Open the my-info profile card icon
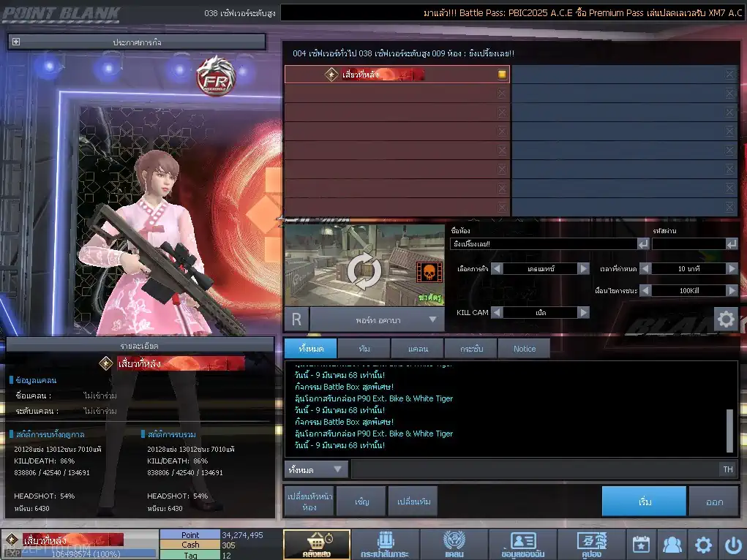Screen dimensions: 747x560 tap(522, 545)
